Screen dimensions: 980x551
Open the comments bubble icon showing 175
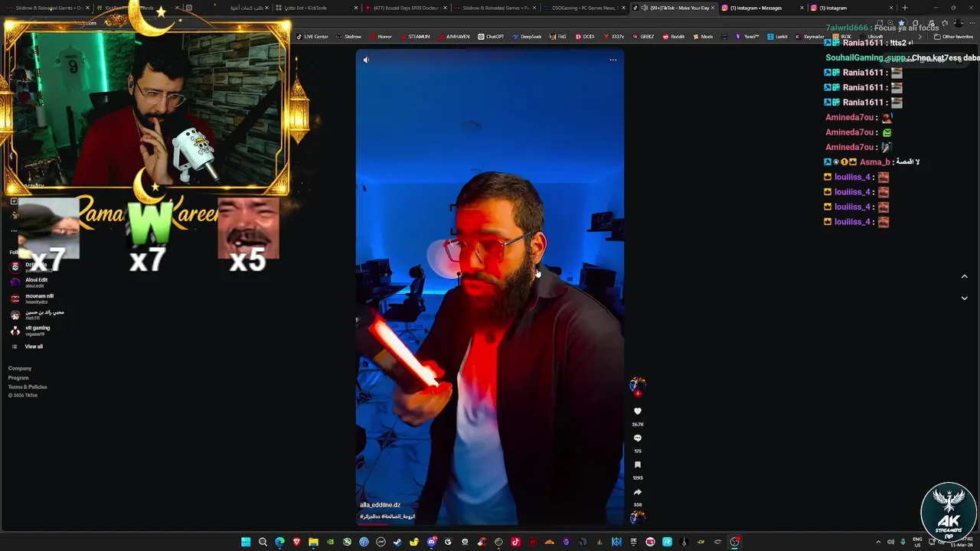coord(637,439)
